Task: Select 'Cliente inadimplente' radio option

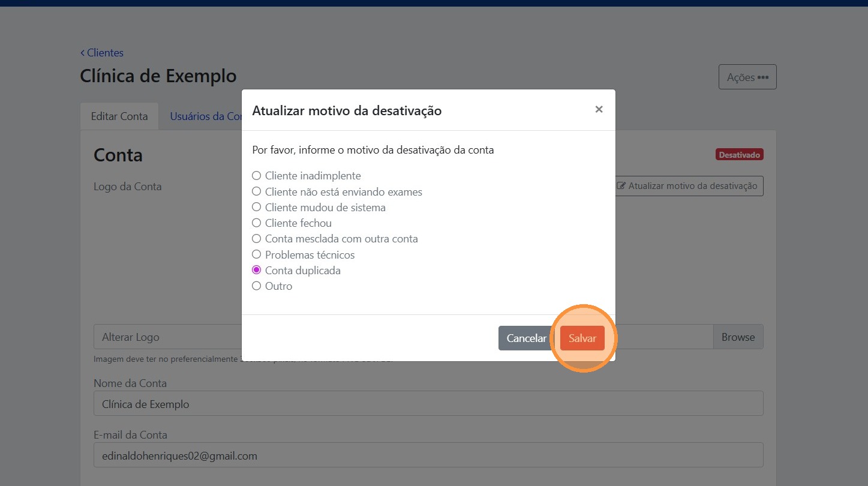Action: (x=257, y=176)
